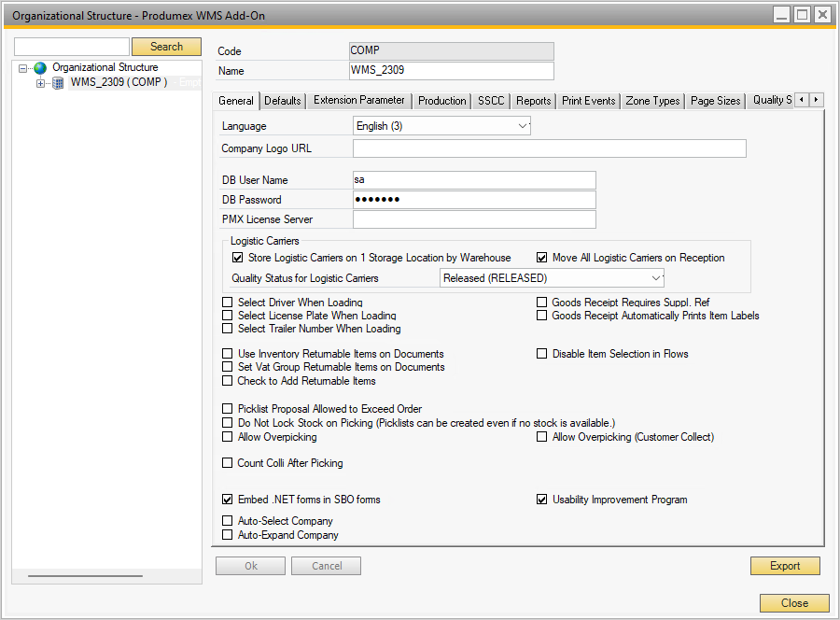
Task: Expand the WMS_2309 (COMP) tree node
Action: (40, 83)
